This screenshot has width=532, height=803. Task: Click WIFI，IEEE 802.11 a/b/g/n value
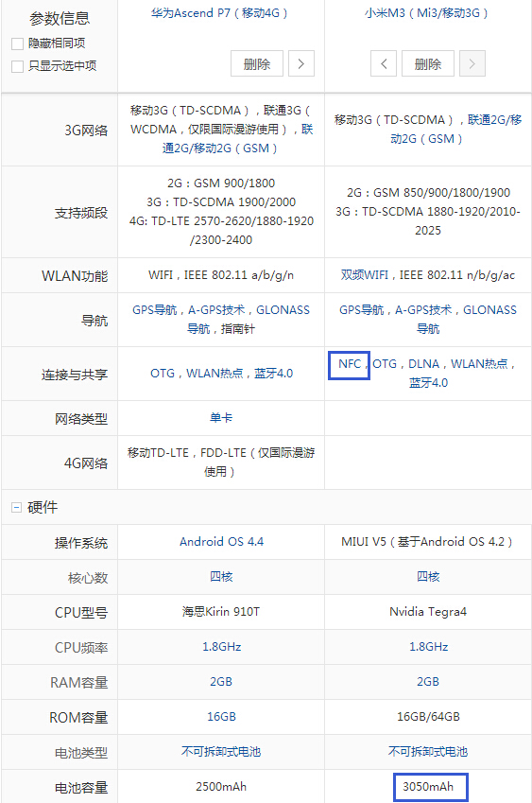[221, 275]
